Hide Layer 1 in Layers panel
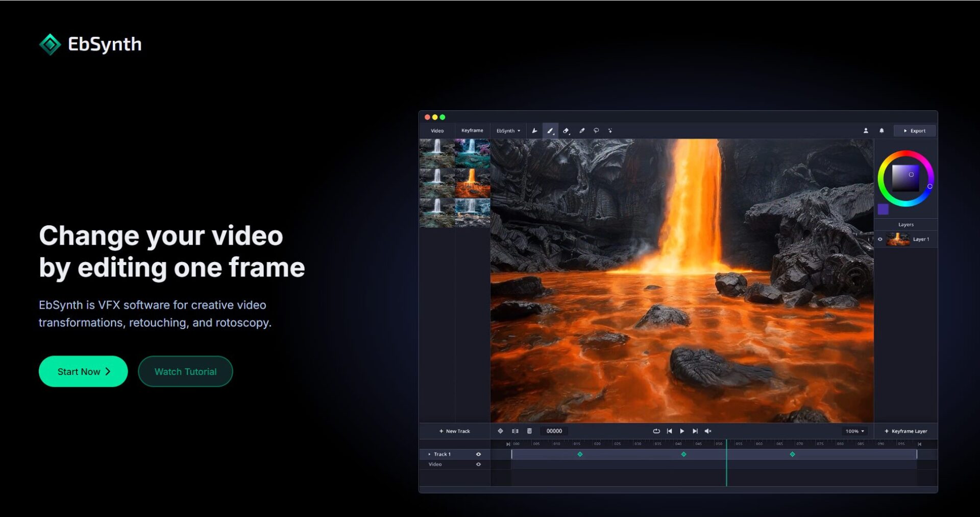The height and width of the screenshot is (517, 980). pos(880,239)
